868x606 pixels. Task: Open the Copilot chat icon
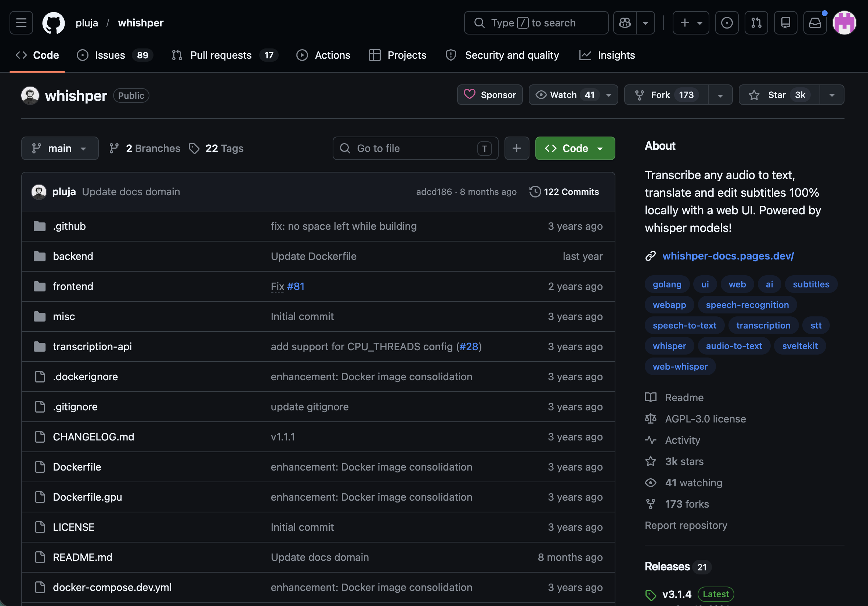tap(625, 23)
